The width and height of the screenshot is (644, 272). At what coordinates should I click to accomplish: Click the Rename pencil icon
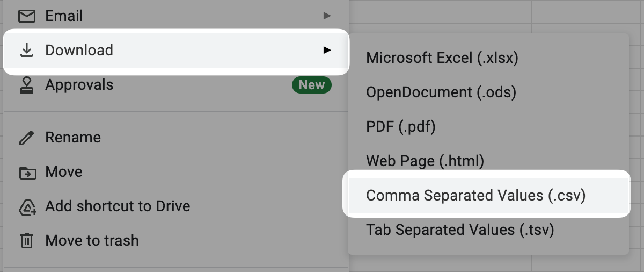(26, 138)
